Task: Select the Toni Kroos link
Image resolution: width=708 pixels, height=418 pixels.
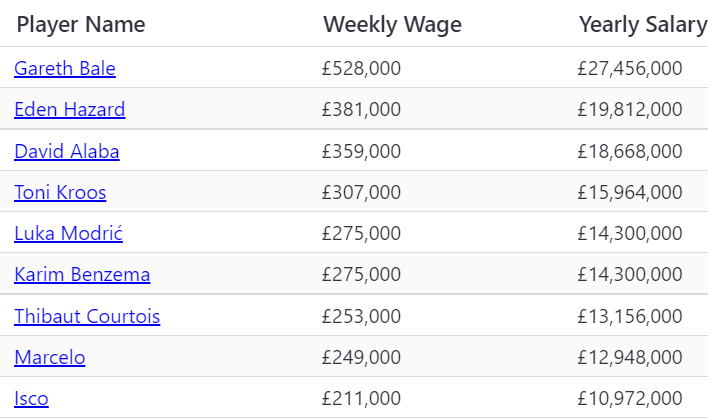Action: coord(60,192)
